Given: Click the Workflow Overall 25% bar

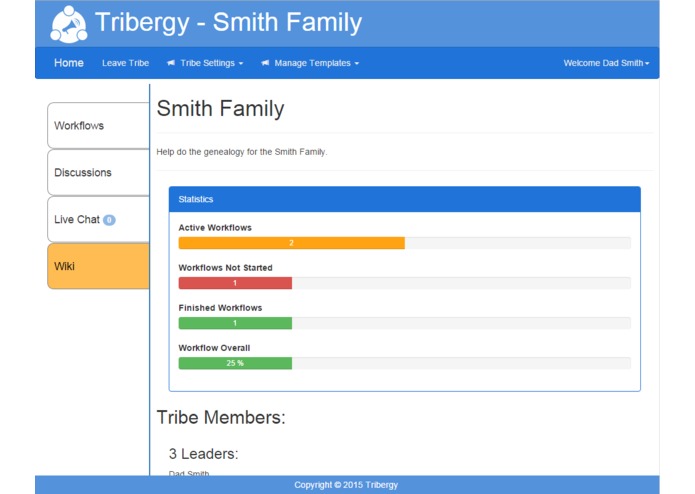Looking at the screenshot, I should click(x=235, y=363).
